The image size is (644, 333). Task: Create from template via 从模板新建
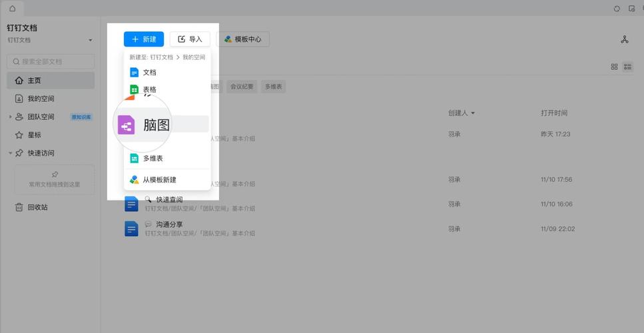click(x=159, y=180)
